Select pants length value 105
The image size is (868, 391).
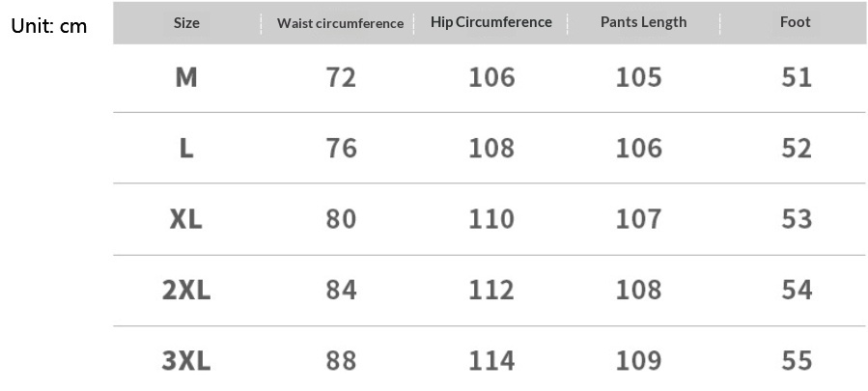tap(639, 77)
